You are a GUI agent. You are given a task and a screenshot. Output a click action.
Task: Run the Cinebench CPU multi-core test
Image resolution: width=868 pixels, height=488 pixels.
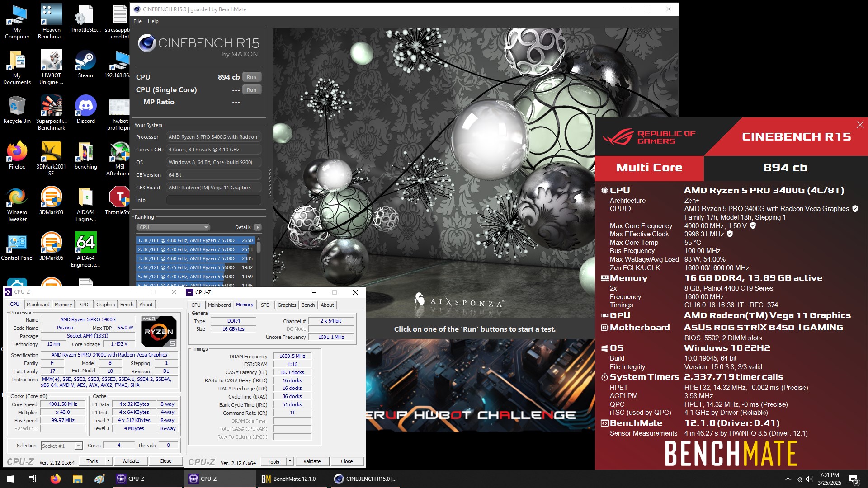pos(252,77)
